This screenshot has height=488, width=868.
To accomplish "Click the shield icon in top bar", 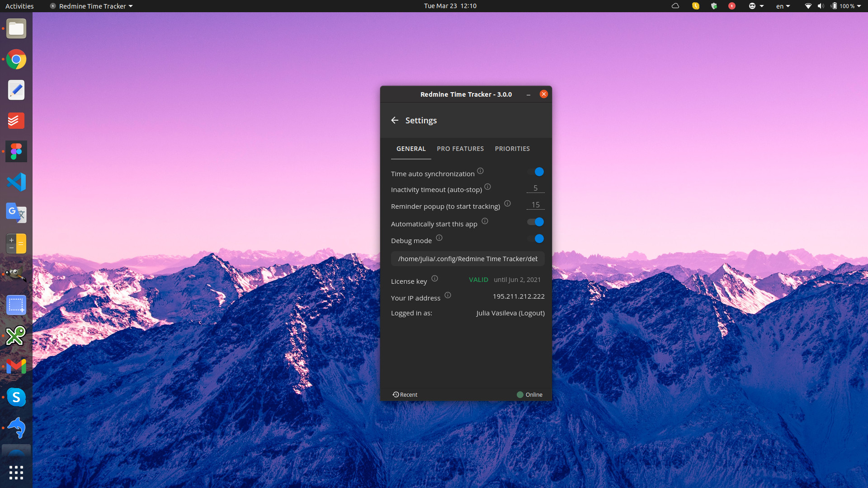I will pyautogui.click(x=714, y=6).
